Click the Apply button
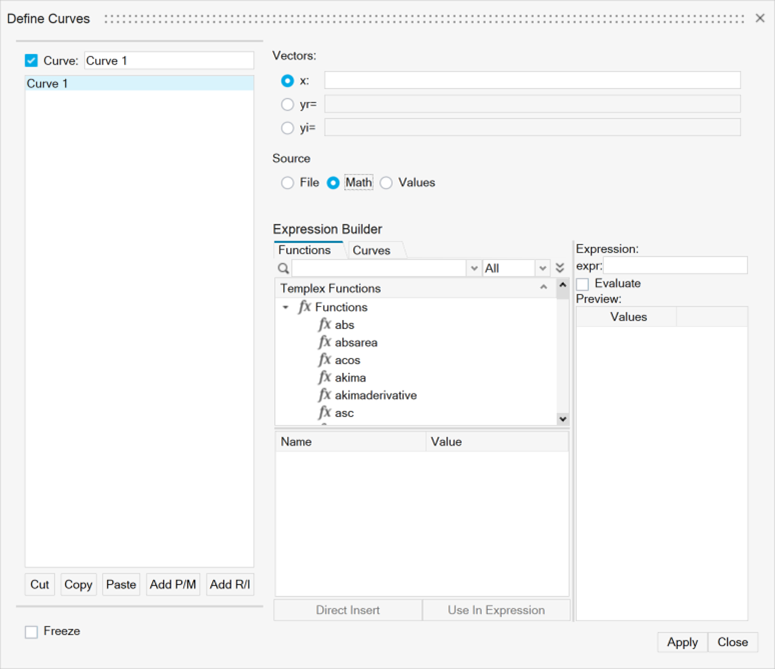The height and width of the screenshot is (669, 775). [x=682, y=642]
